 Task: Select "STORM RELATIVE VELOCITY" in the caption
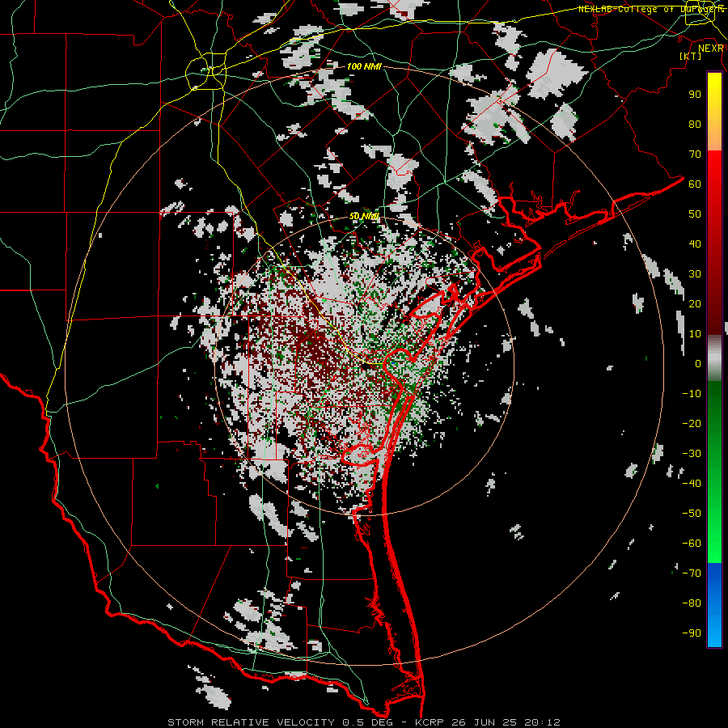coord(251,722)
